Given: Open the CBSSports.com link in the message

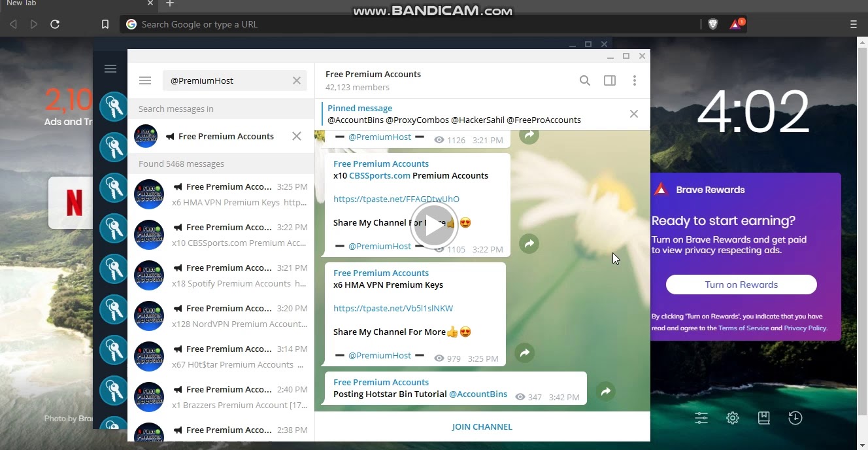Looking at the screenshot, I should pos(380,175).
